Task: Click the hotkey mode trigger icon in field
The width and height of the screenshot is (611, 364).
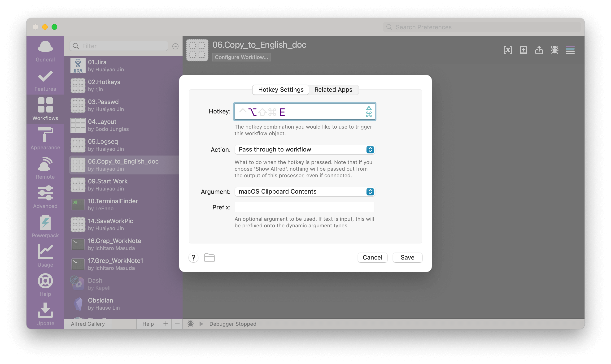Action: point(369,111)
